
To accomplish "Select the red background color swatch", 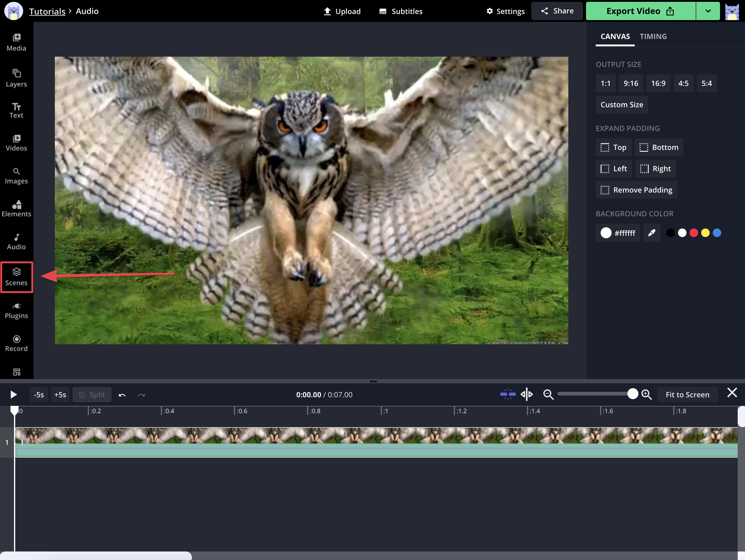I will click(x=694, y=233).
